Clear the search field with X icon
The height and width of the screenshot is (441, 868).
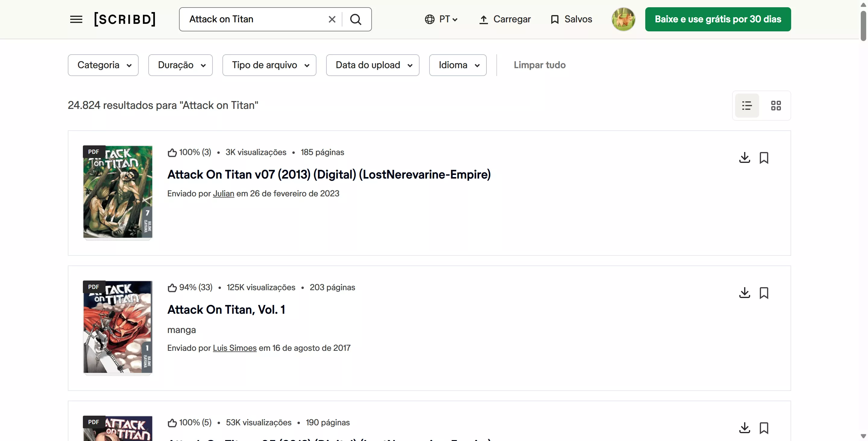click(x=332, y=19)
